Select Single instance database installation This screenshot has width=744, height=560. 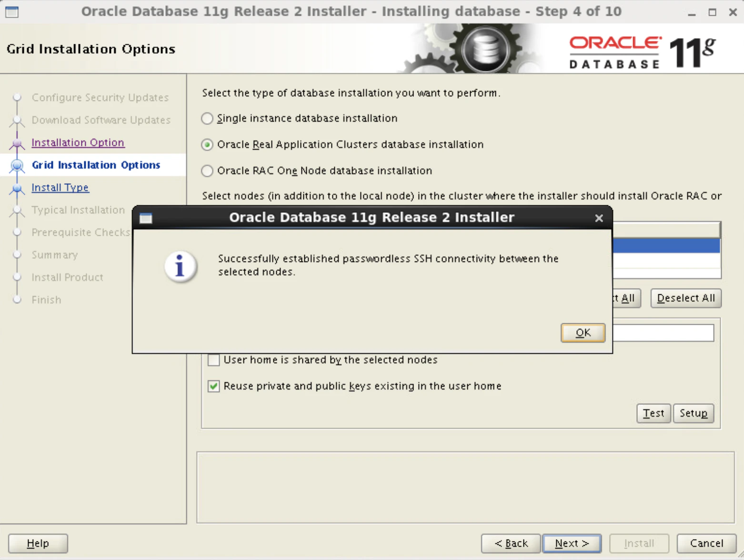click(207, 119)
